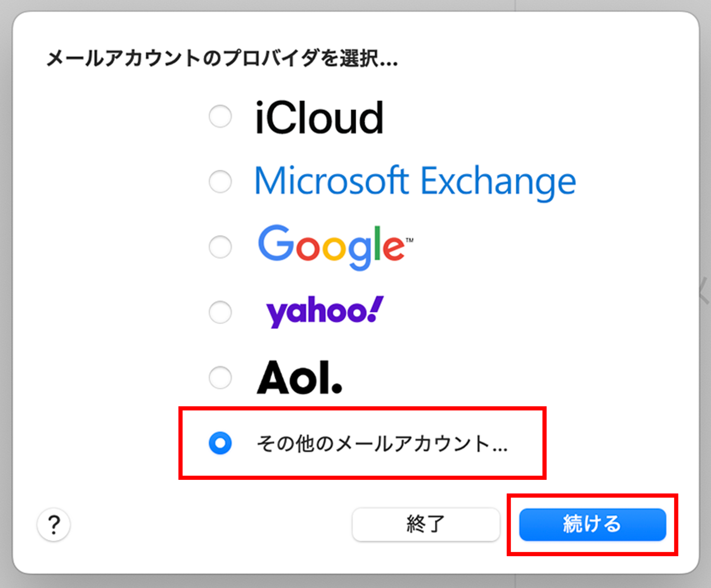The height and width of the screenshot is (588, 711).
Task: Click the colorful Google logo
Action: (x=331, y=247)
